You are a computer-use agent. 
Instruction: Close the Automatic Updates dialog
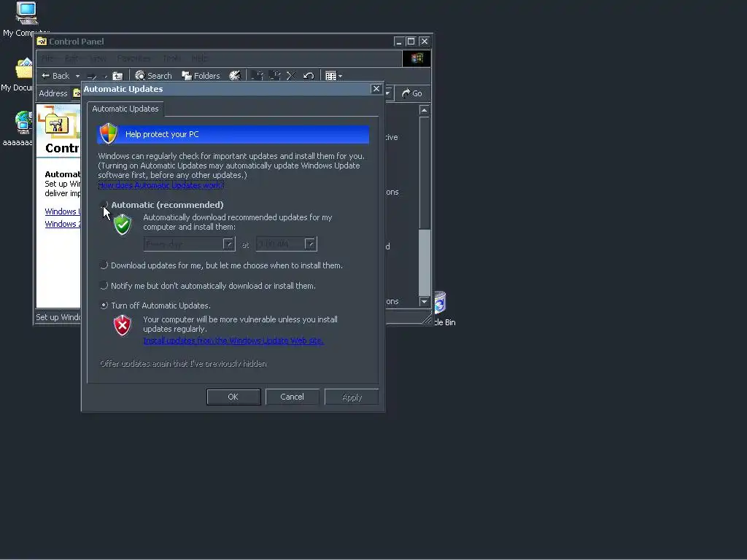376,88
